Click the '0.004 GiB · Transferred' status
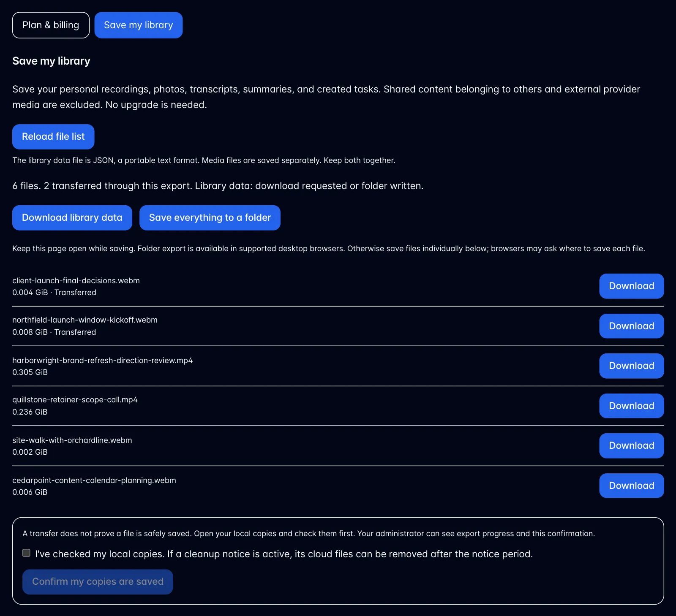676x616 pixels. click(x=54, y=293)
